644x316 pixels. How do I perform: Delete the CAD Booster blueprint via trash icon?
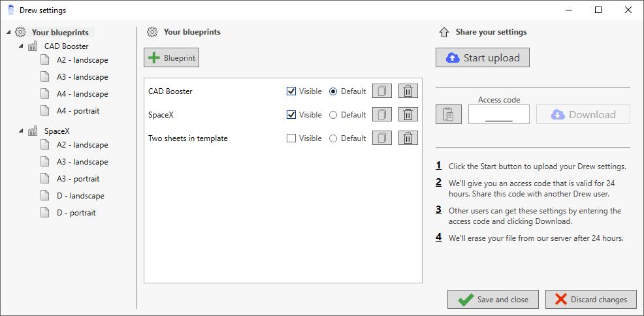[408, 91]
